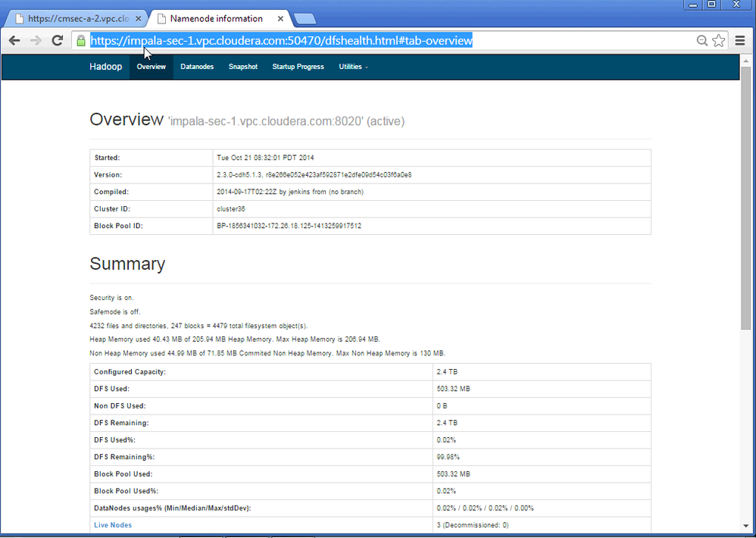The width and height of the screenshot is (756, 538).
Task: Click the '3 (Decommissioned: 0)' value
Action: coord(473,525)
